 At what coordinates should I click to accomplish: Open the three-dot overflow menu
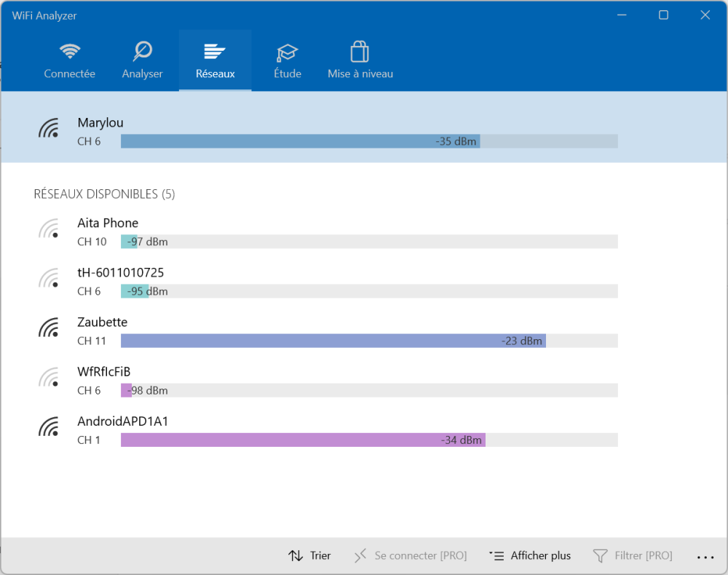click(705, 557)
